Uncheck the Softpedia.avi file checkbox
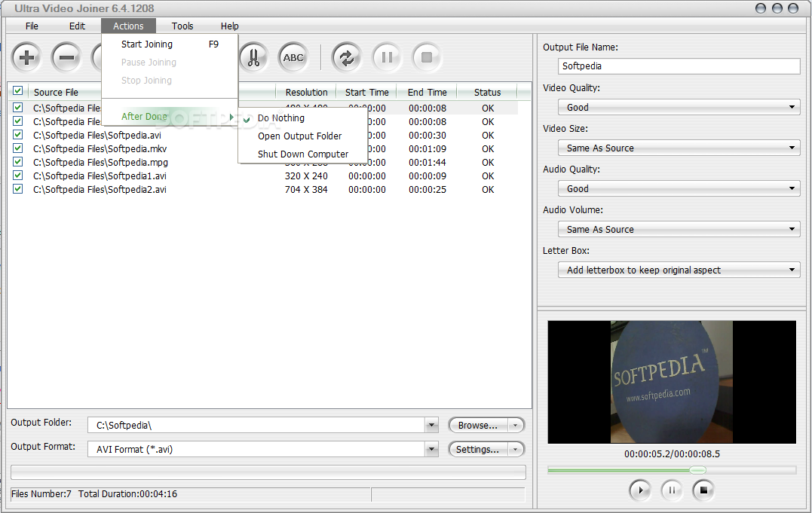The image size is (812, 513). tap(17, 135)
